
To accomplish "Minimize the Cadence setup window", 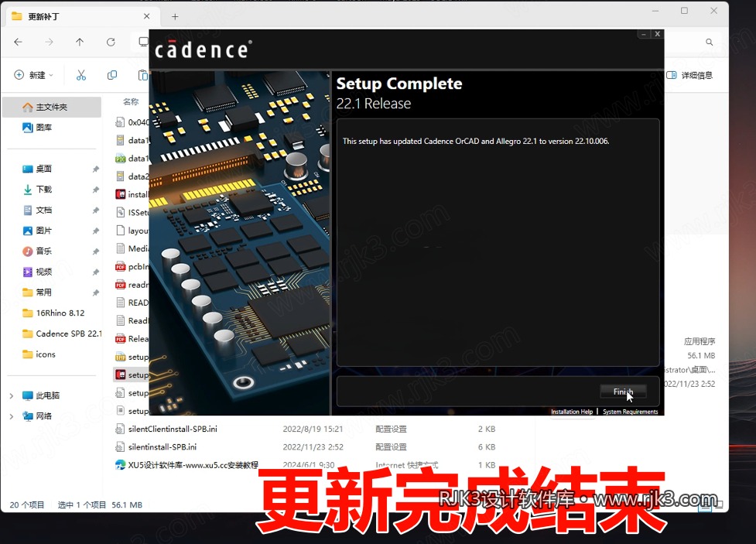I will point(644,34).
